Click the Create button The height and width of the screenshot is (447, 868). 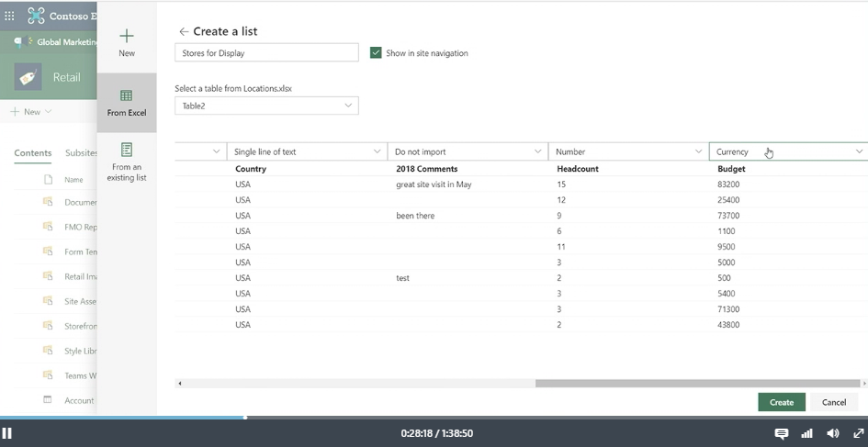(x=781, y=402)
